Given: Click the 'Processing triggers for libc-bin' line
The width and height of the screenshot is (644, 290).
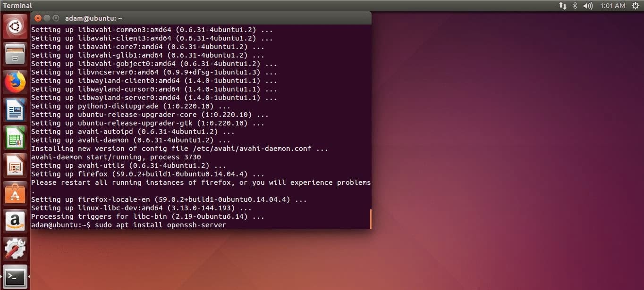Looking at the screenshot, I should click(x=147, y=216).
